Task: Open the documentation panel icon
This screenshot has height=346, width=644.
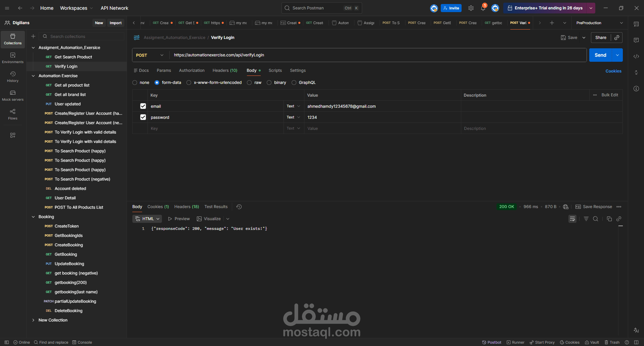Action: [x=636, y=24]
